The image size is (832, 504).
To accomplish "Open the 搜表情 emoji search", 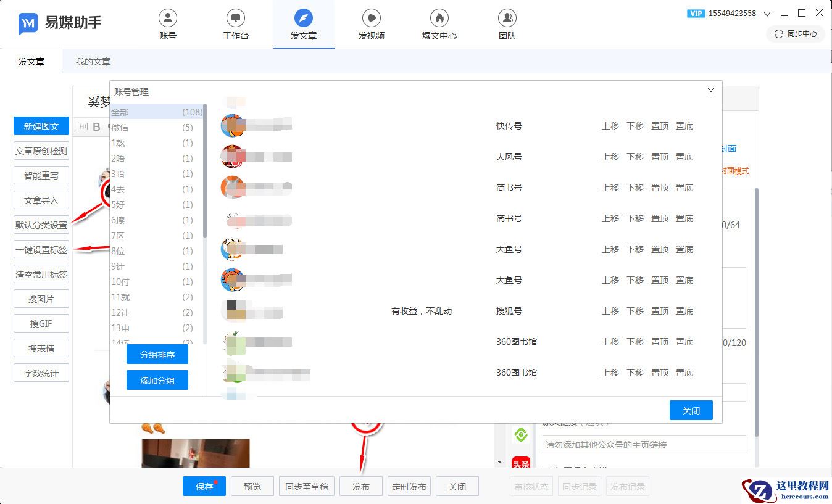I will 41,349.
